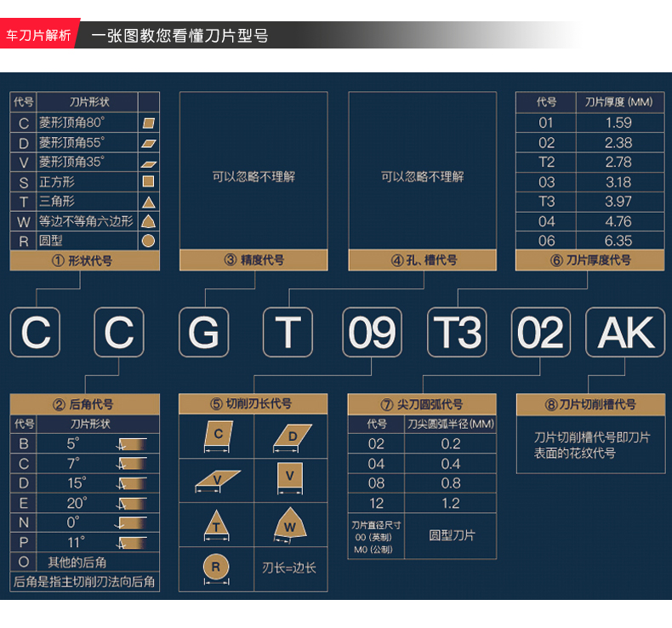Click the 菱形顶角80° label
The image size is (672, 628).
click(72, 123)
